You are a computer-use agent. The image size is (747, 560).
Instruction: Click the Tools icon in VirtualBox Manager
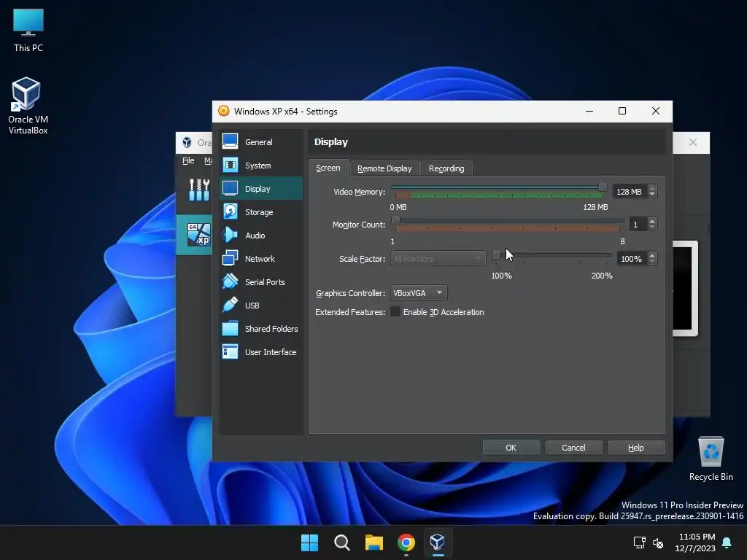pyautogui.click(x=199, y=190)
